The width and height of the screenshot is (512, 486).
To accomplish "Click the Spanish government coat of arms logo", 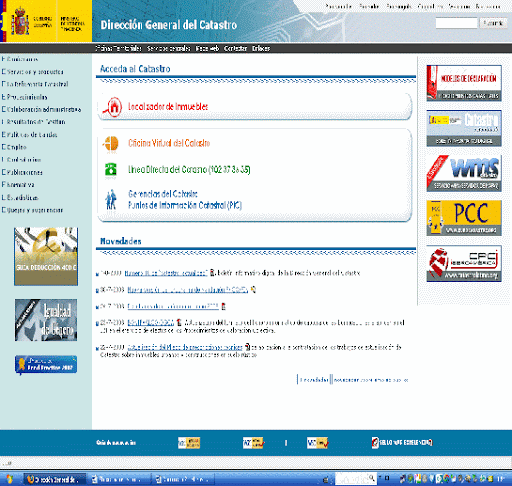I will click(20, 21).
